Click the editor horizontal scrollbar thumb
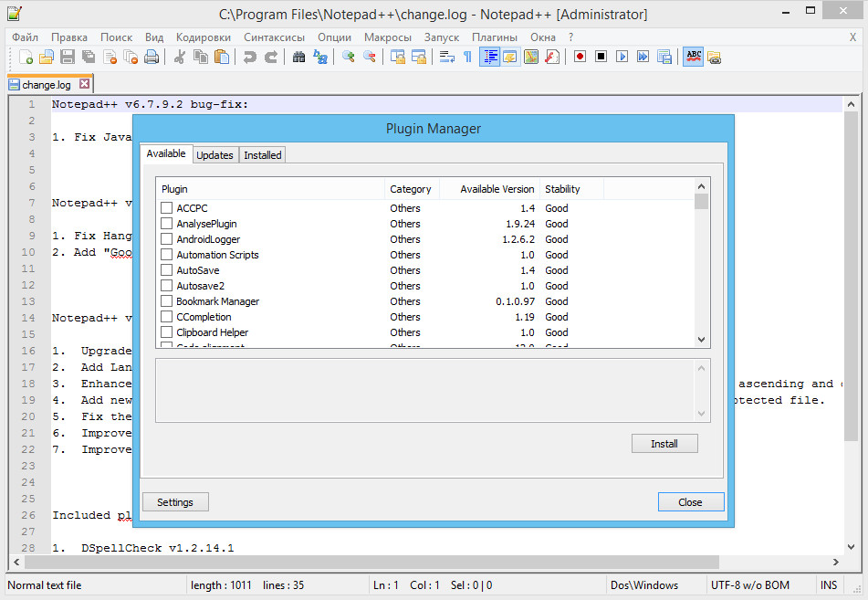 pos(371,562)
